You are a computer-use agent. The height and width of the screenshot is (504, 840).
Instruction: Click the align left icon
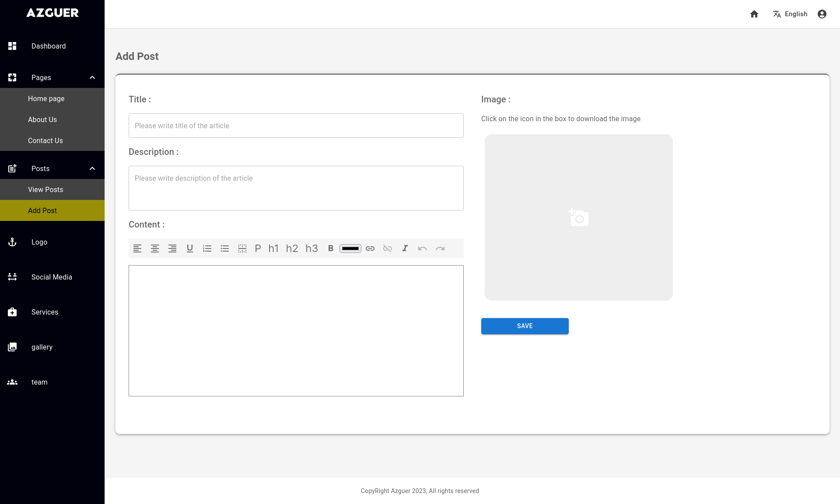point(137,248)
